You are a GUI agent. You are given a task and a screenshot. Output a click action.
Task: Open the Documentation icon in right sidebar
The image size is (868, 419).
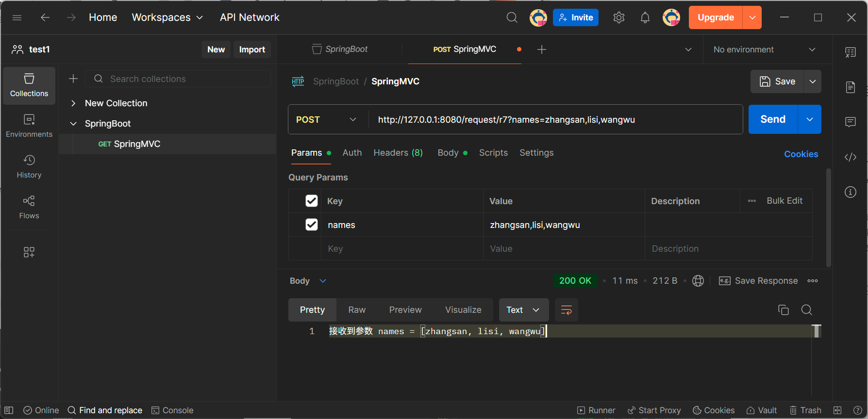[x=851, y=87]
